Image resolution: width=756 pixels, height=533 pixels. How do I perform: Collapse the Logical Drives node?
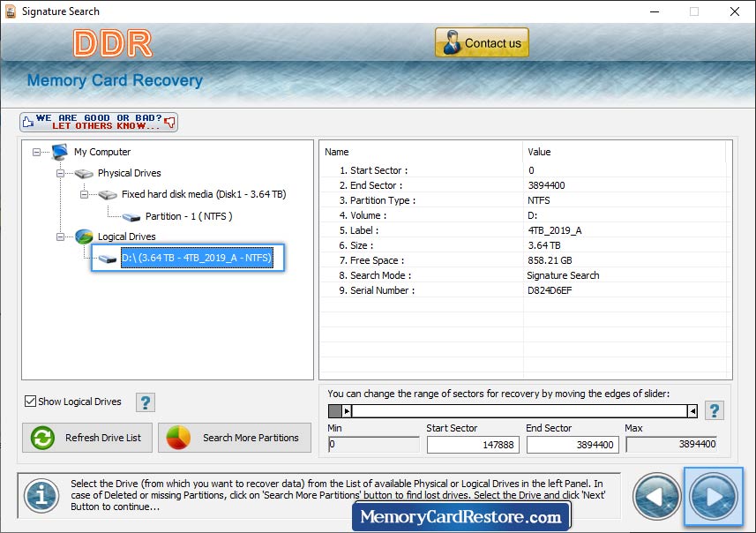(60, 236)
